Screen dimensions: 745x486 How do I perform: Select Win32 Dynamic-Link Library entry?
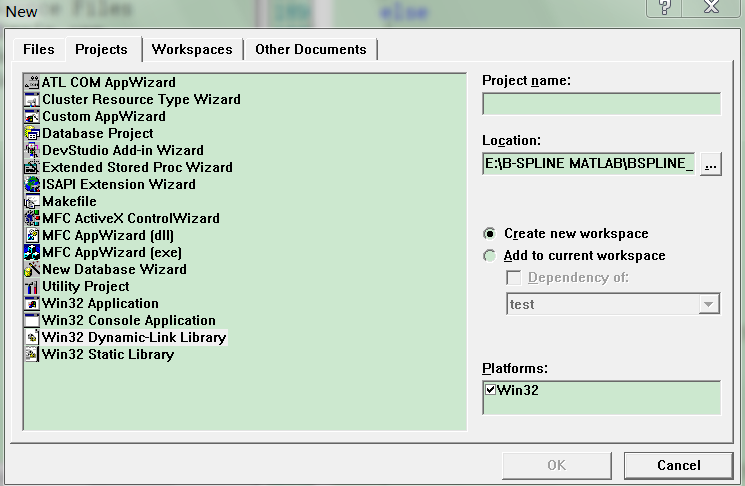(x=134, y=337)
